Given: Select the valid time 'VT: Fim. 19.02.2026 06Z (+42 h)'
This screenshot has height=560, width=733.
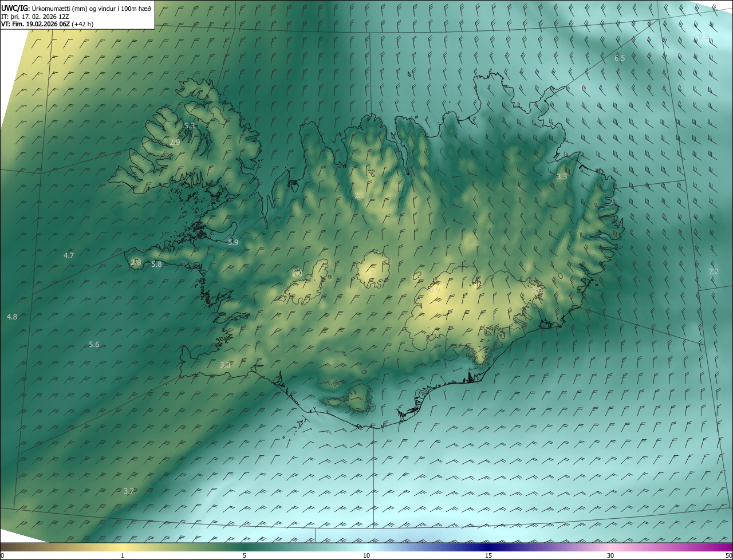Looking at the screenshot, I should tap(47, 24).
